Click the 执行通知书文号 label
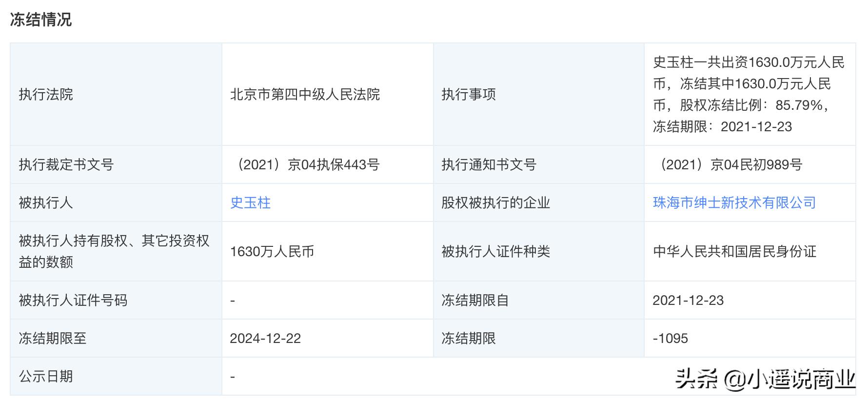The image size is (868, 402). [489, 164]
